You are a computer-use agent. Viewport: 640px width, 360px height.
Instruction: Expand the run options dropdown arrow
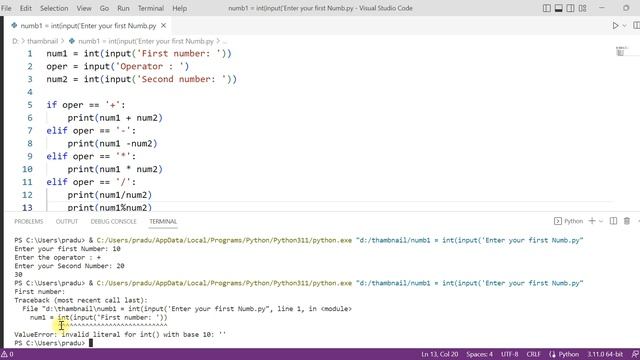click(x=624, y=26)
